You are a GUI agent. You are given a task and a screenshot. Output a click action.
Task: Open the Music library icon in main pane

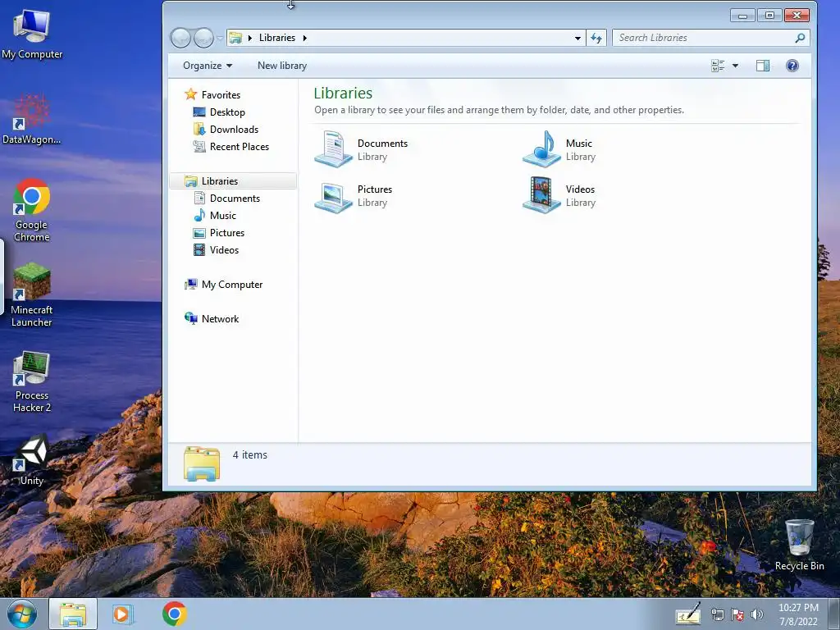pyautogui.click(x=541, y=149)
